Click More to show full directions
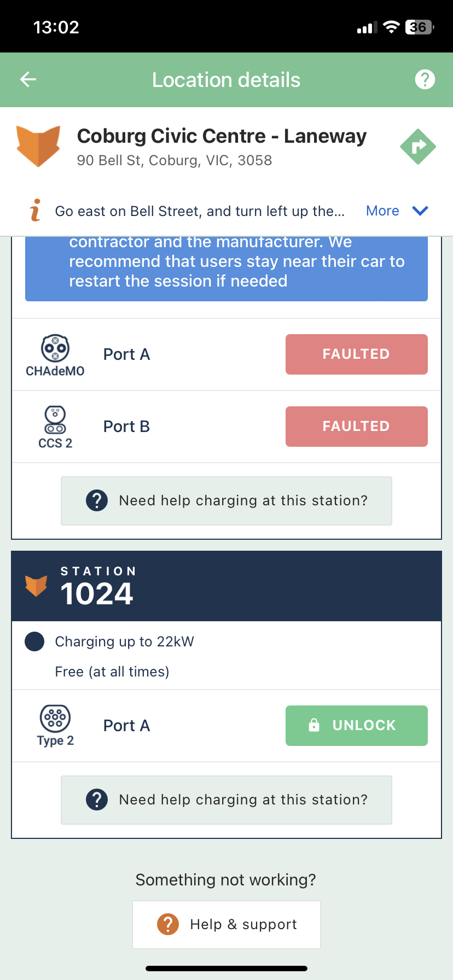 [382, 211]
